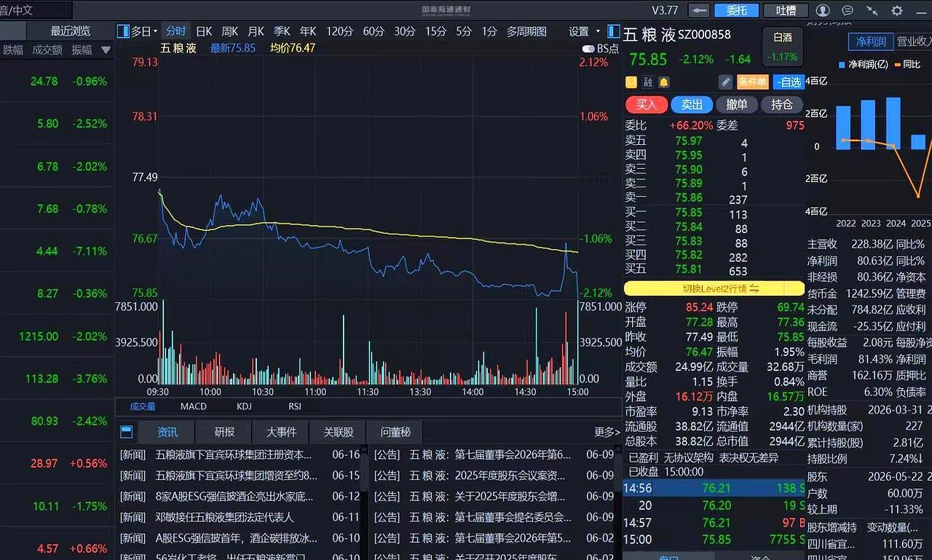The height and width of the screenshot is (560, 932).
Task: Open the user account avatar icon
Action: point(823,10)
